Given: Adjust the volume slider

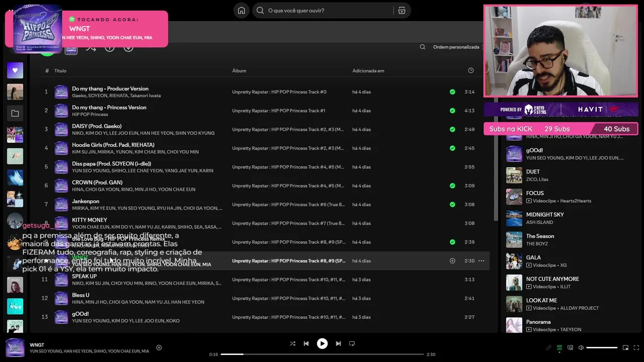Looking at the screenshot, I should coord(602,347).
